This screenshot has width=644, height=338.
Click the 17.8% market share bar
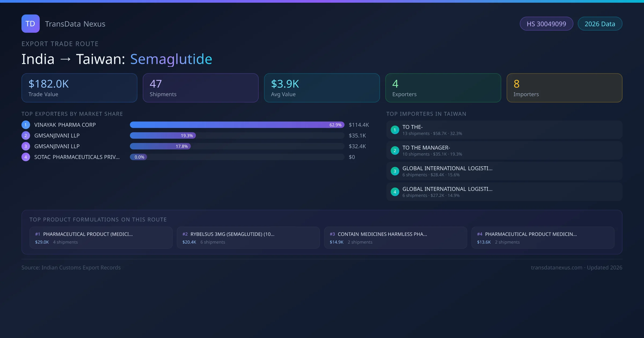160,146
